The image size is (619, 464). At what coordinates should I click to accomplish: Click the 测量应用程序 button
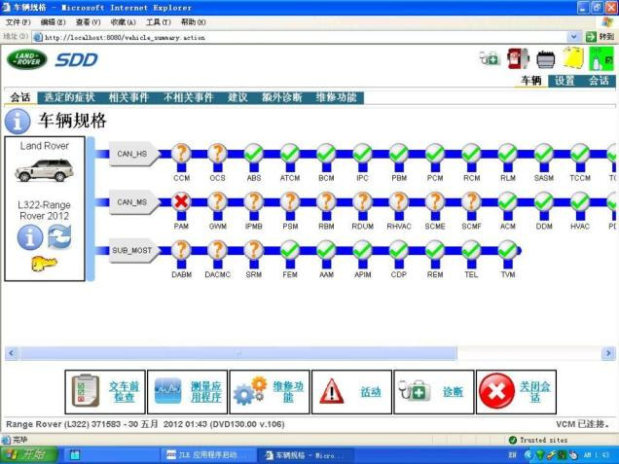point(188,392)
